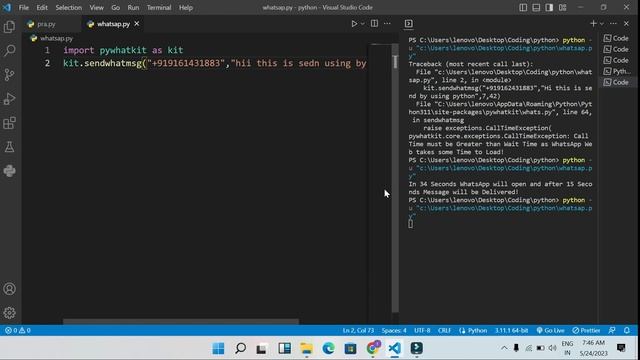The image size is (640, 360).
Task: Toggle the secondary side bar layout icon
Action: pos(549,7)
